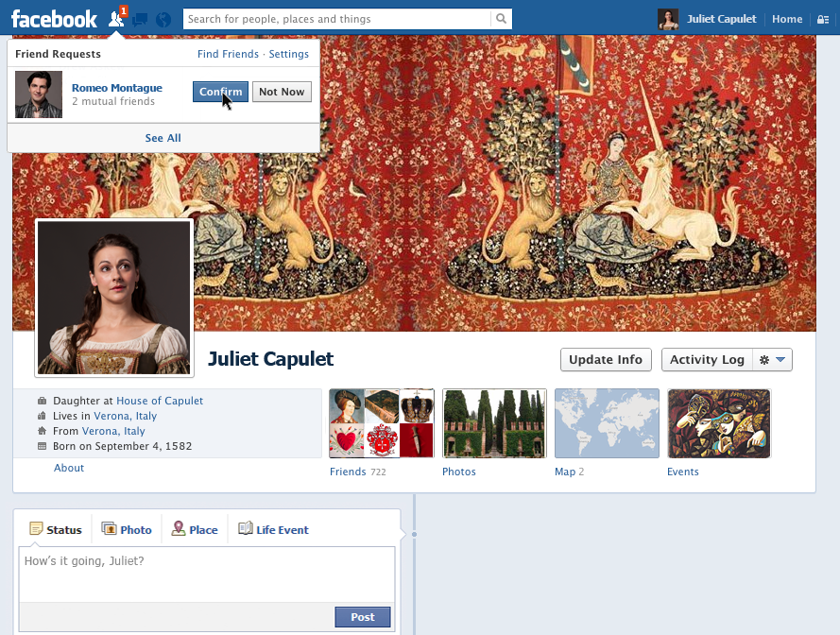Click the Update Info button
840x635 pixels.
point(606,360)
